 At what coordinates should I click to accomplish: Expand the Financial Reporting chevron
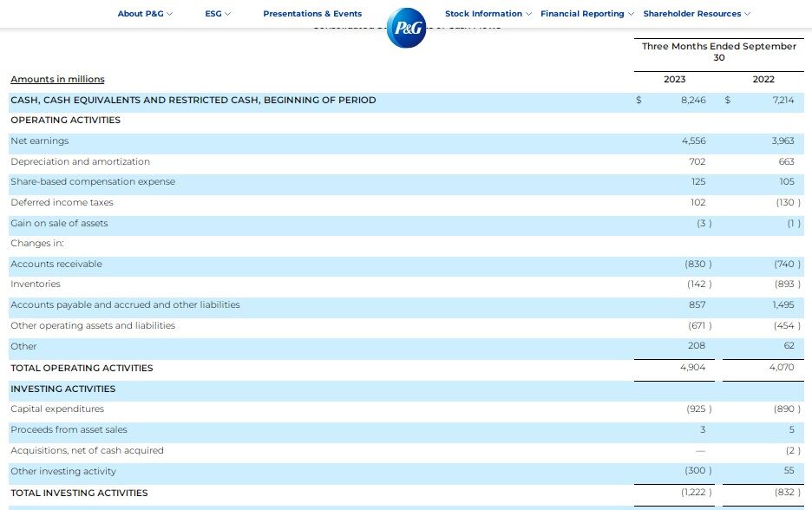pyautogui.click(x=630, y=14)
